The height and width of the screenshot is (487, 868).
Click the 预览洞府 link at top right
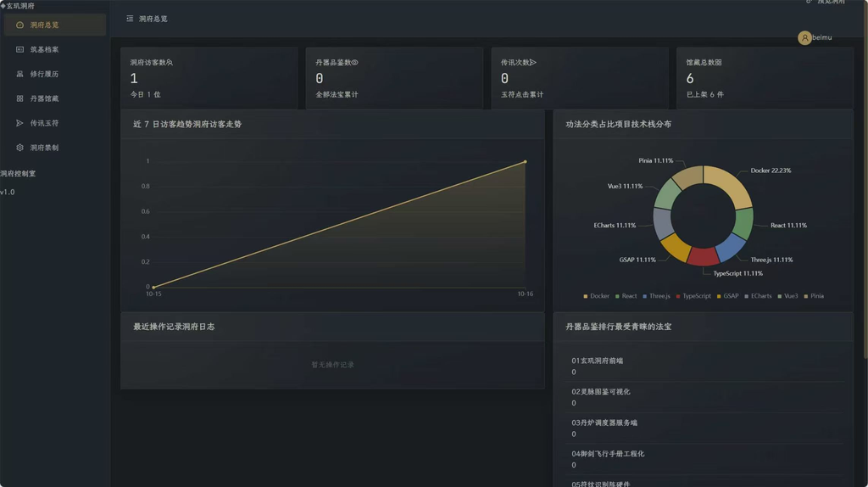pyautogui.click(x=826, y=3)
